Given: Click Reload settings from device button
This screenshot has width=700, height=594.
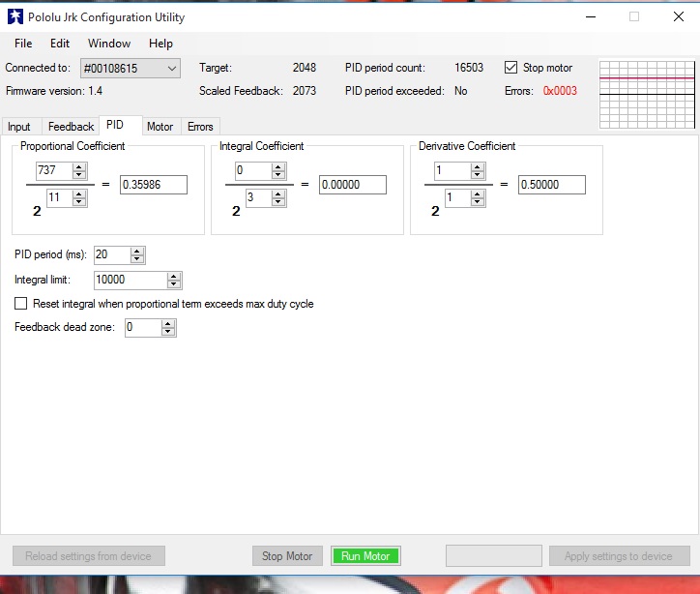Looking at the screenshot, I should (x=88, y=556).
